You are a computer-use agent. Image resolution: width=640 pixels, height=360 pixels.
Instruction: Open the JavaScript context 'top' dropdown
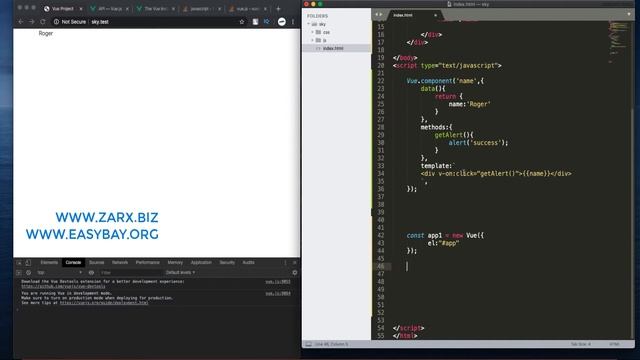pyautogui.click(x=60, y=273)
